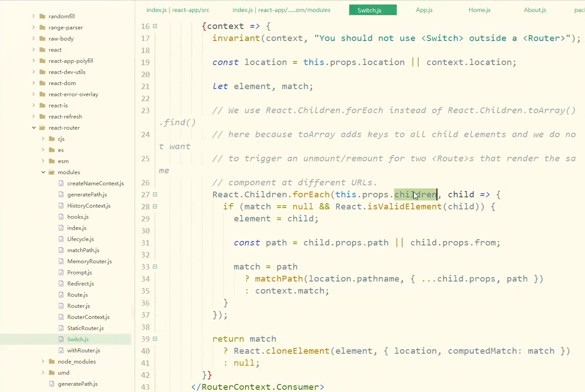Open index.js in the modules folder
The height and width of the screenshot is (392, 585).
point(77,228)
